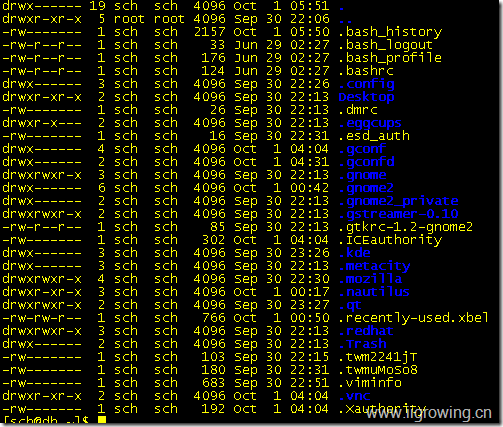Click the .bash_history file name

click(390, 32)
